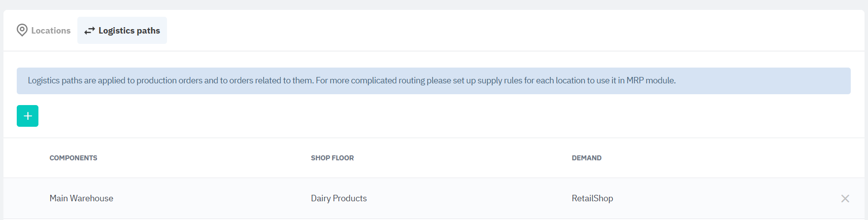Click the words "MRP module" in the banner
Screen dimensions: 868x220
[651, 80]
